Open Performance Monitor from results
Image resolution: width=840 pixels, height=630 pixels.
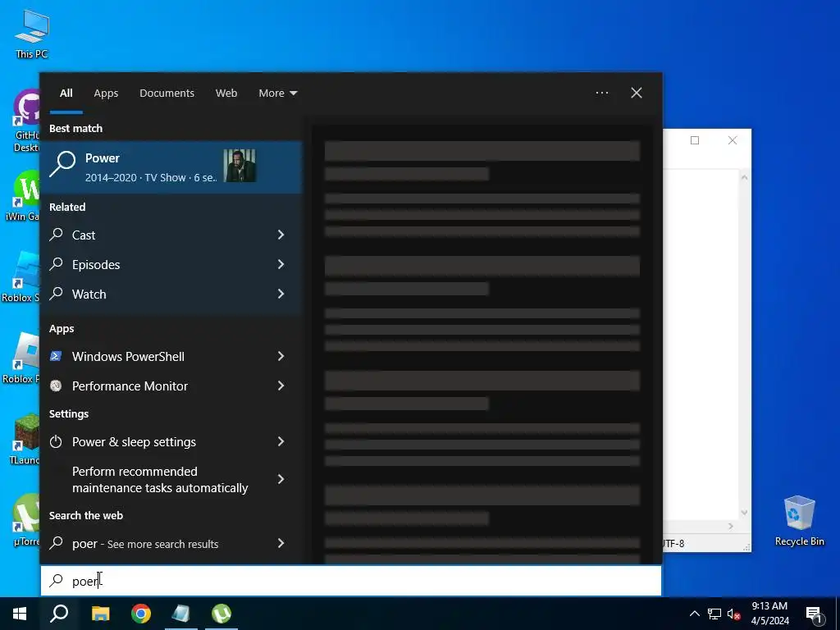(171, 386)
